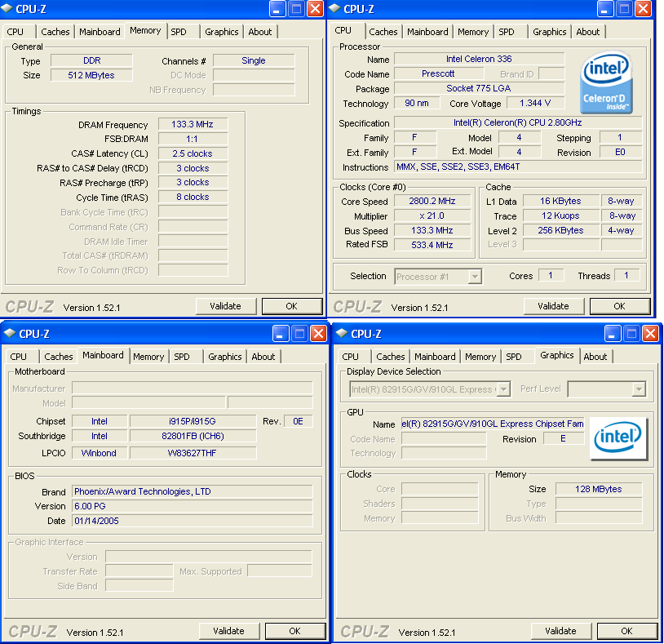Click the Core Voltage value 1.344 V
Screen dimensions: 664x644
point(536,103)
